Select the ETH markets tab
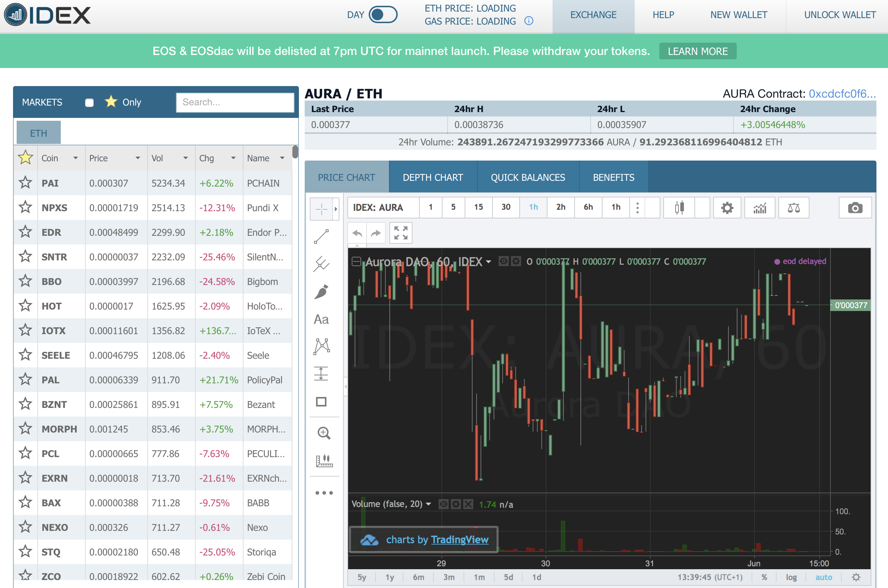 coord(39,133)
